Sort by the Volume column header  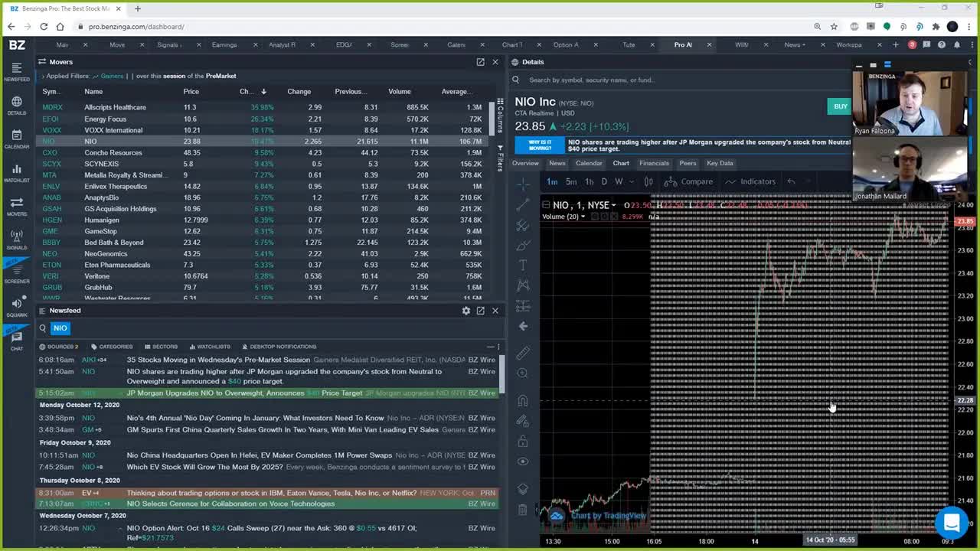click(x=399, y=92)
